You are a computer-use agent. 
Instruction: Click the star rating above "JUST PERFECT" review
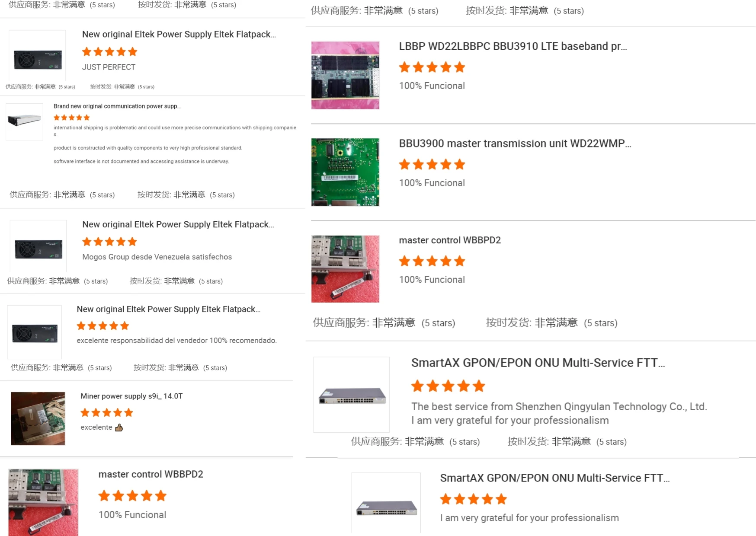[x=109, y=52]
